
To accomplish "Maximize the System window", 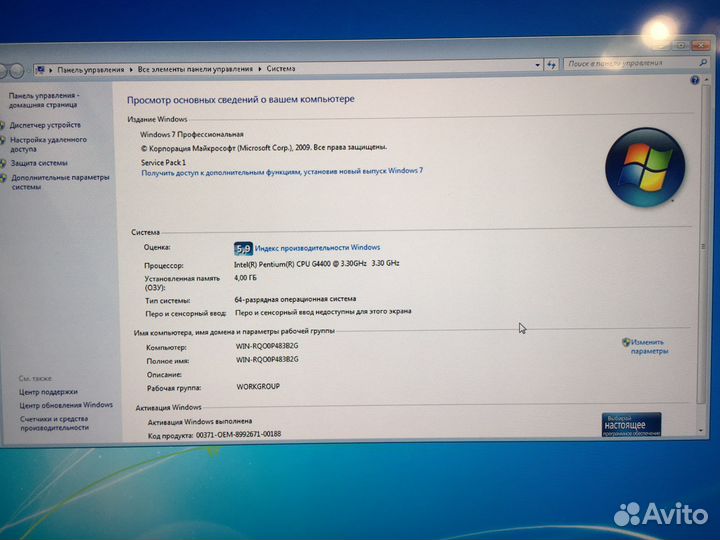I will point(681,45).
